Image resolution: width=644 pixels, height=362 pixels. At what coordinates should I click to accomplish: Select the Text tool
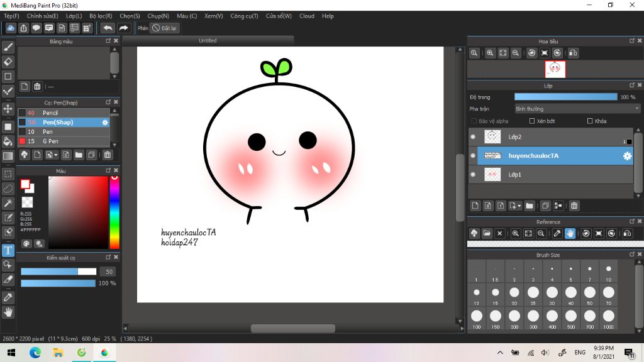click(8, 250)
